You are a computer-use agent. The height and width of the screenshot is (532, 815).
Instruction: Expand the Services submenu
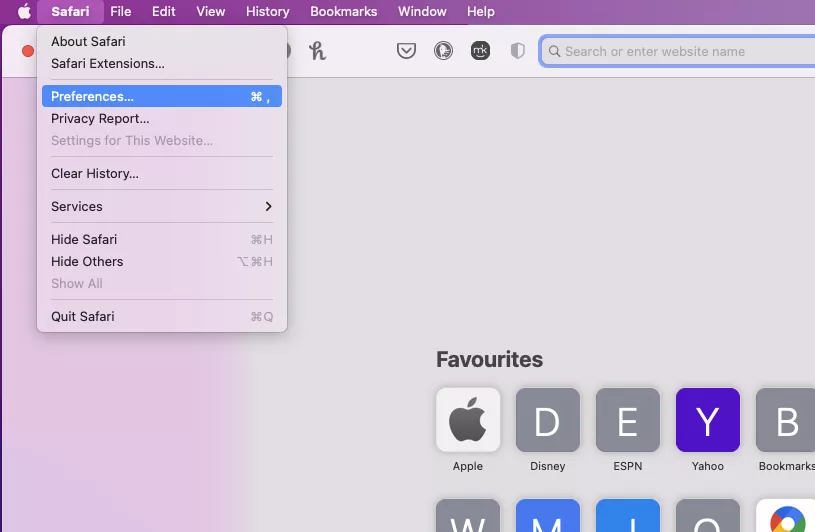tap(161, 206)
